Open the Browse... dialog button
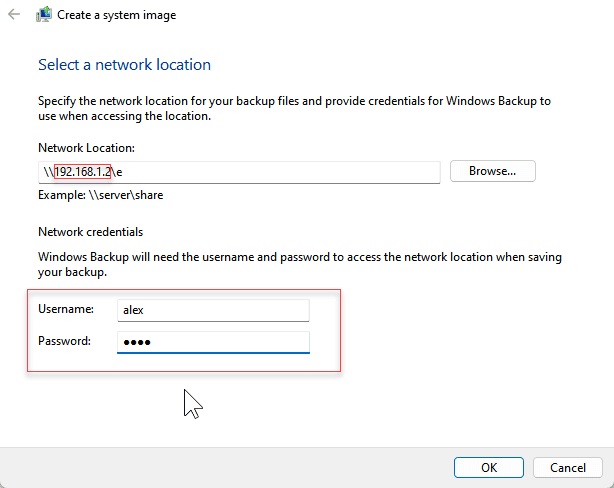This screenshot has width=614, height=488. pyautogui.click(x=493, y=171)
